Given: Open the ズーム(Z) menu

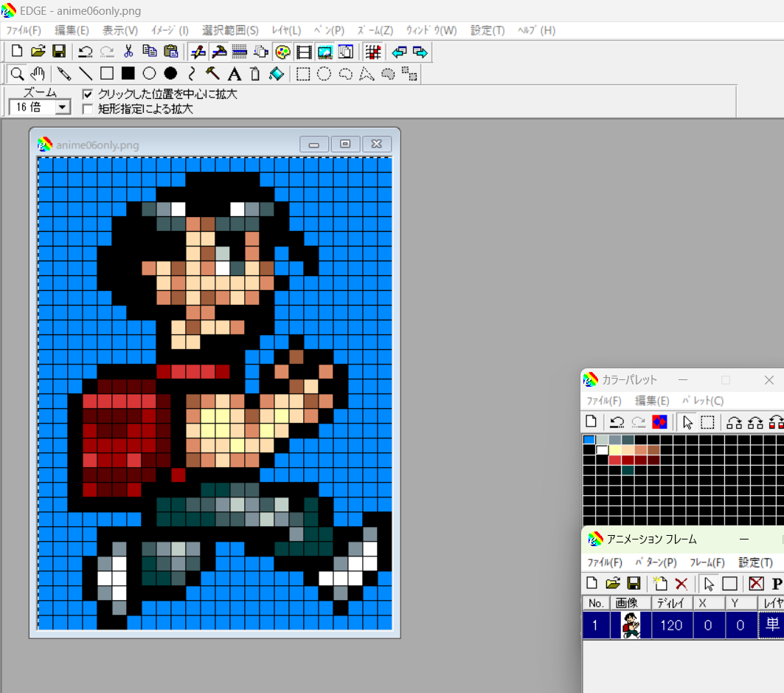Looking at the screenshot, I should (x=375, y=30).
